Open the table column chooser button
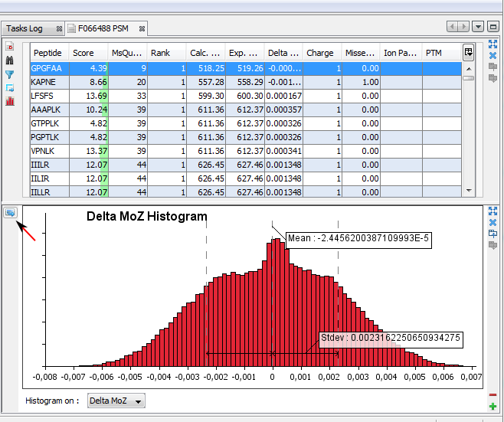 point(468,52)
